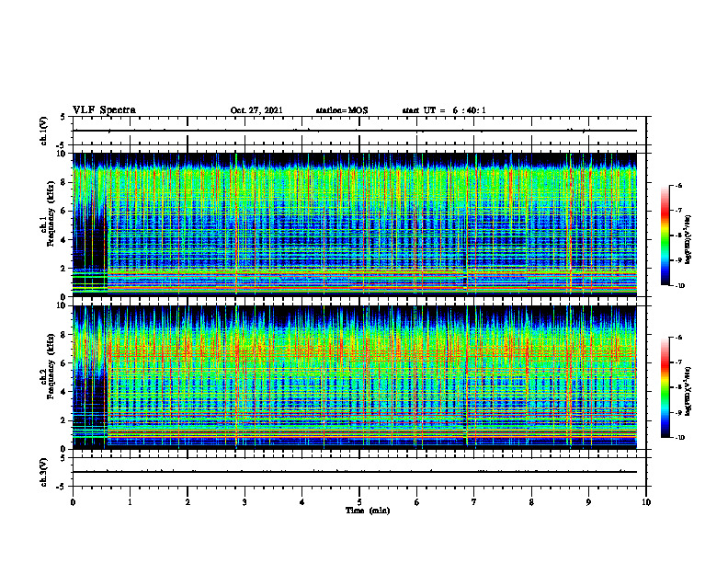Click inside the ch.2 spectrogram panel
The image size is (728, 563).
(x=355, y=377)
